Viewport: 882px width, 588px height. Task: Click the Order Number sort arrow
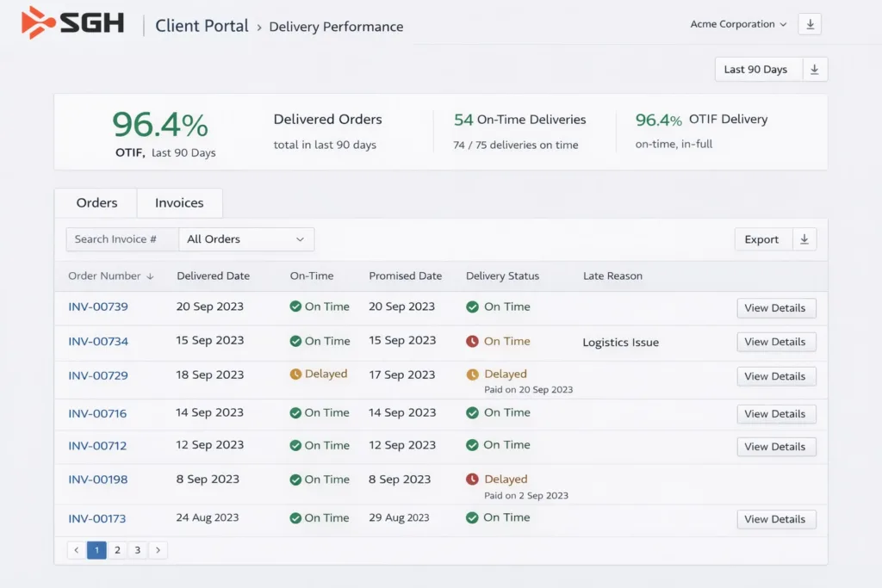point(151,276)
